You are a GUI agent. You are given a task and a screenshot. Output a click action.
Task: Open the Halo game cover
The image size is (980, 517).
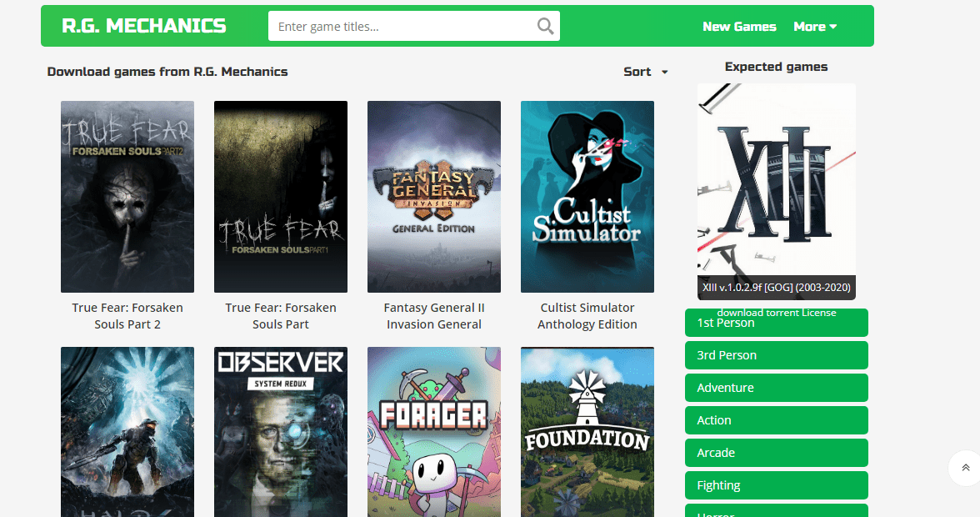point(127,432)
